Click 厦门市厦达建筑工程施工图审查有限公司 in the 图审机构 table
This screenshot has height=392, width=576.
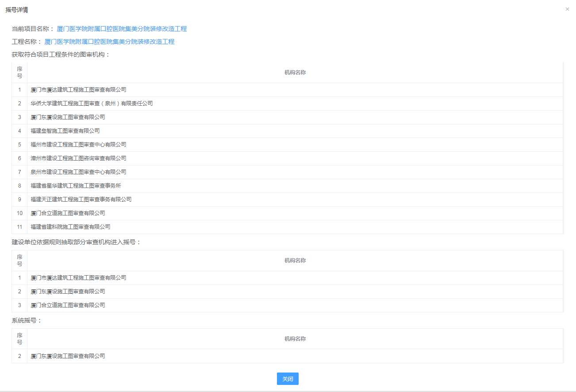click(x=78, y=90)
